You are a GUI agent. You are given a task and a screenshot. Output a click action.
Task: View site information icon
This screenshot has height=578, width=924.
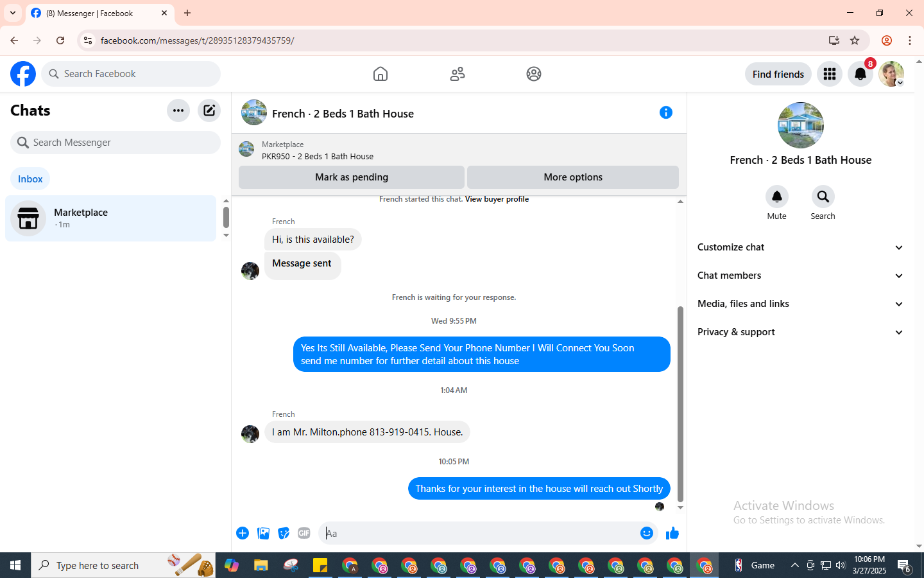88,40
